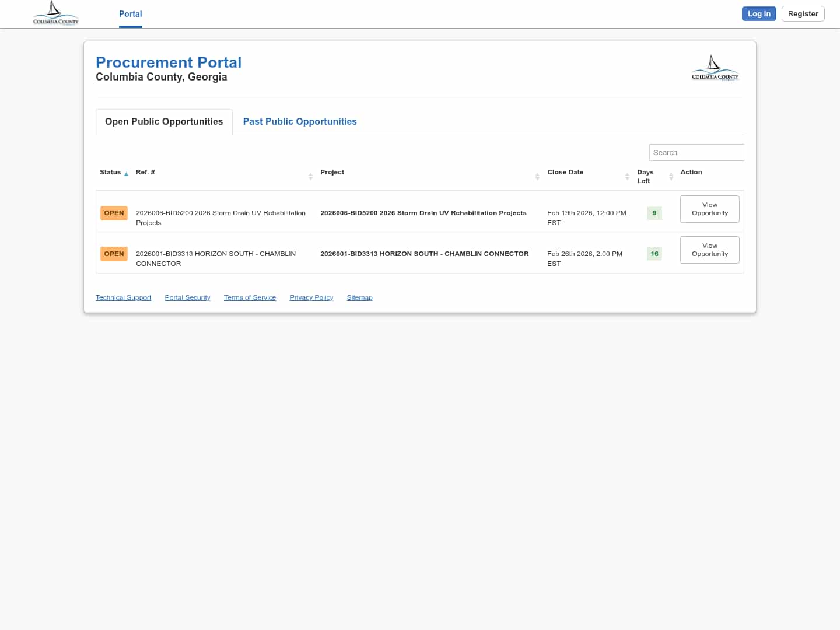840x630 pixels.
Task: Open the Portal navigation item
Action: (x=130, y=14)
